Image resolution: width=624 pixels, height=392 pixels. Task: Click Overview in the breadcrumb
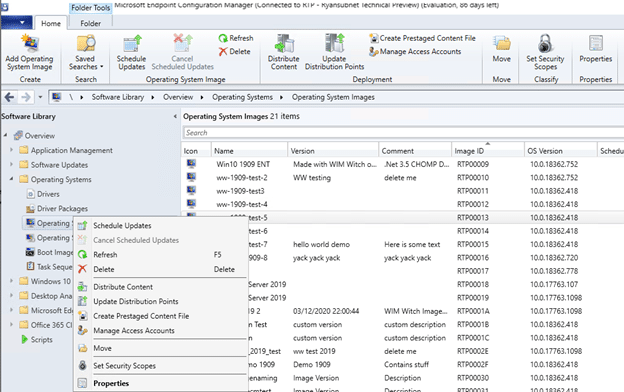coord(178,97)
